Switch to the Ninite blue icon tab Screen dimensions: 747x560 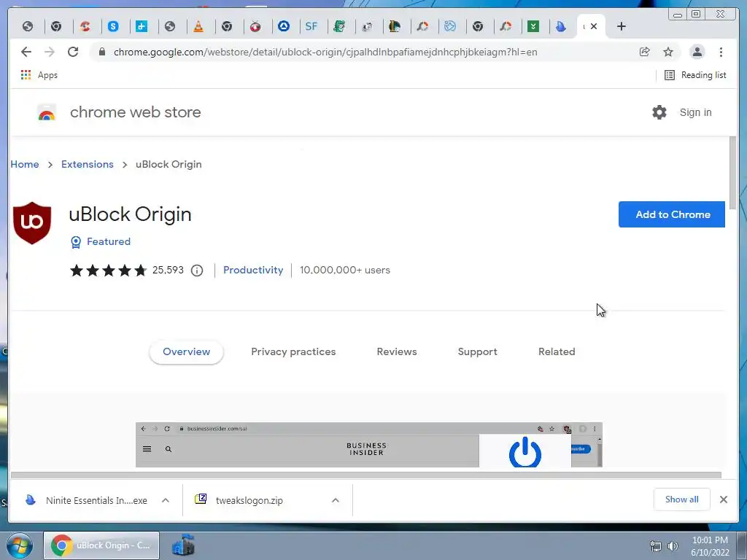pos(561,26)
